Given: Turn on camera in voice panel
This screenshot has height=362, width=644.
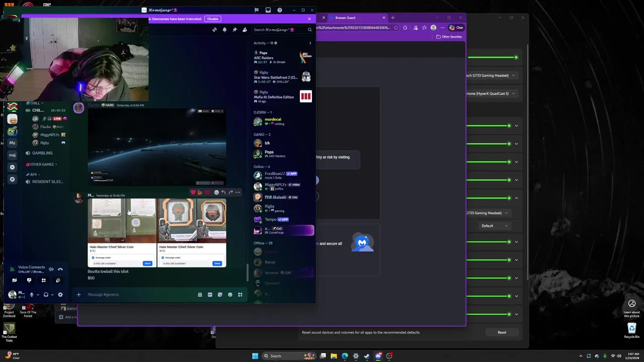Looking at the screenshot, I should point(15,280).
